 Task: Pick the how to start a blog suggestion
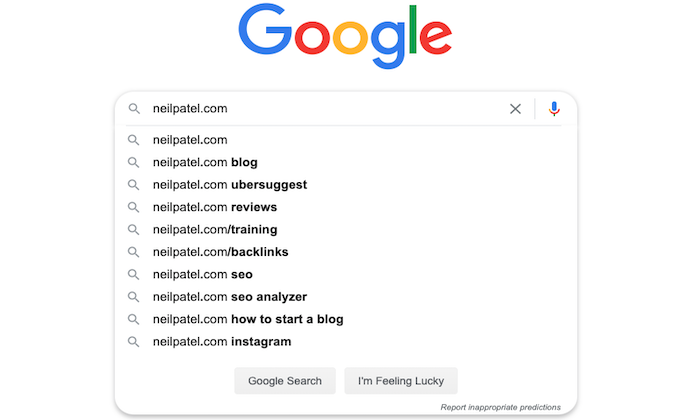tap(248, 319)
